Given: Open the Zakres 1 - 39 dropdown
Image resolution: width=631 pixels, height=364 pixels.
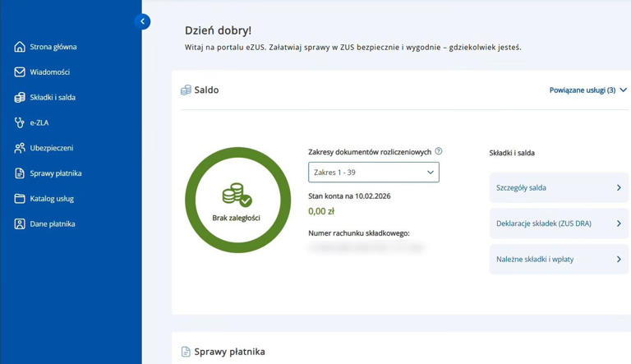Looking at the screenshot, I should pyautogui.click(x=374, y=173).
